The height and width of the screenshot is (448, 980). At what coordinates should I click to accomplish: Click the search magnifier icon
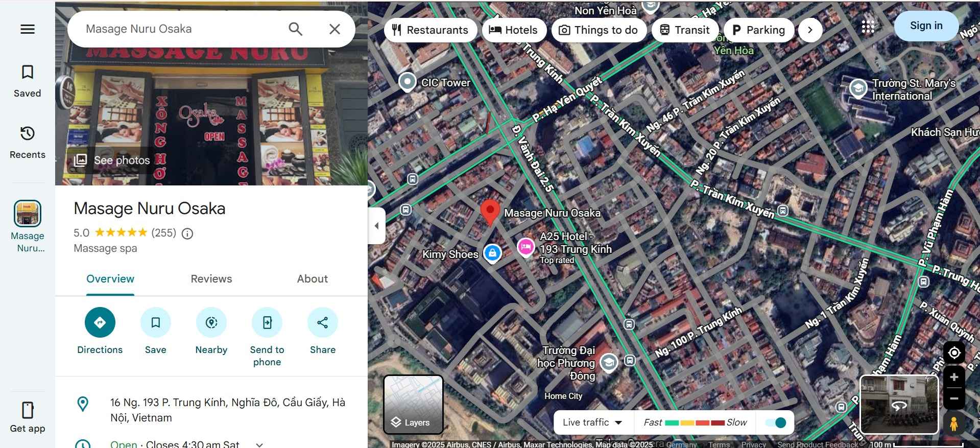click(296, 29)
